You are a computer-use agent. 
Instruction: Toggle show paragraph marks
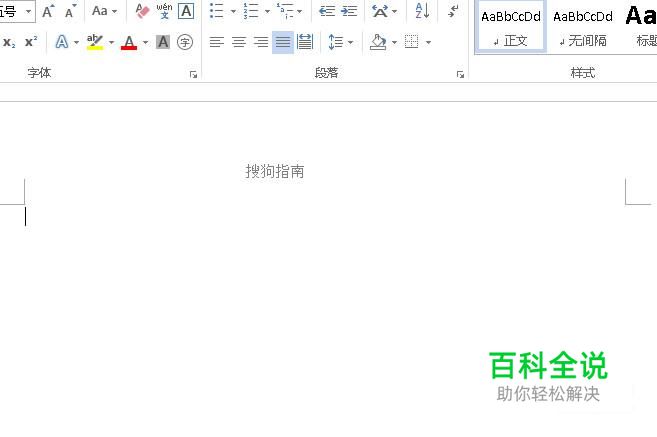(x=453, y=11)
